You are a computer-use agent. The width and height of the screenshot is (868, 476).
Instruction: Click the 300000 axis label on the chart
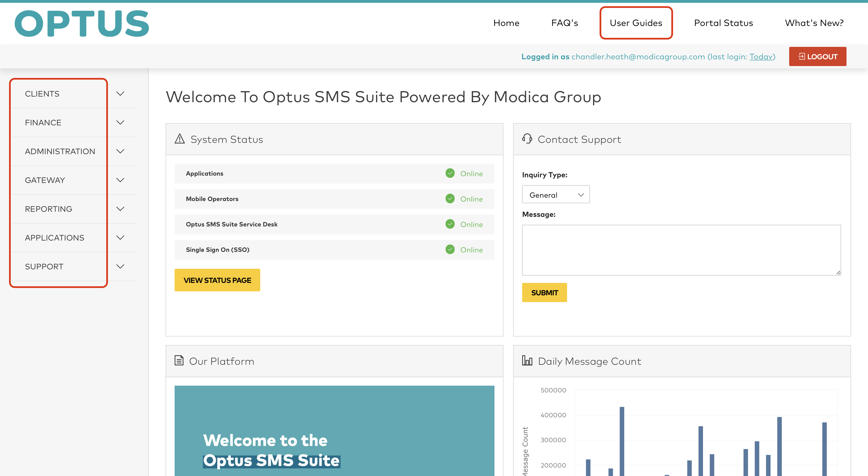coord(553,440)
